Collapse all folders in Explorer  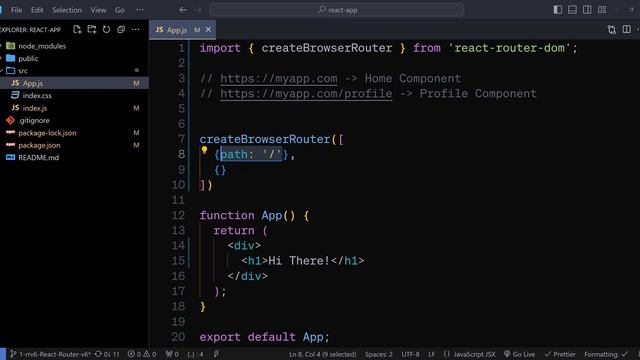coord(121,29)
